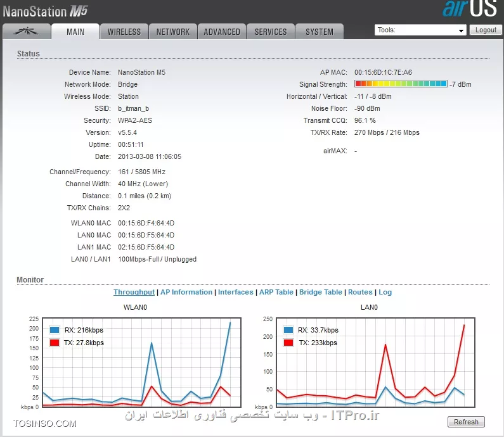Screen dimensions: 504x437
Task: Open the Interfaces monitor link
Action: [x=236, y=292]
